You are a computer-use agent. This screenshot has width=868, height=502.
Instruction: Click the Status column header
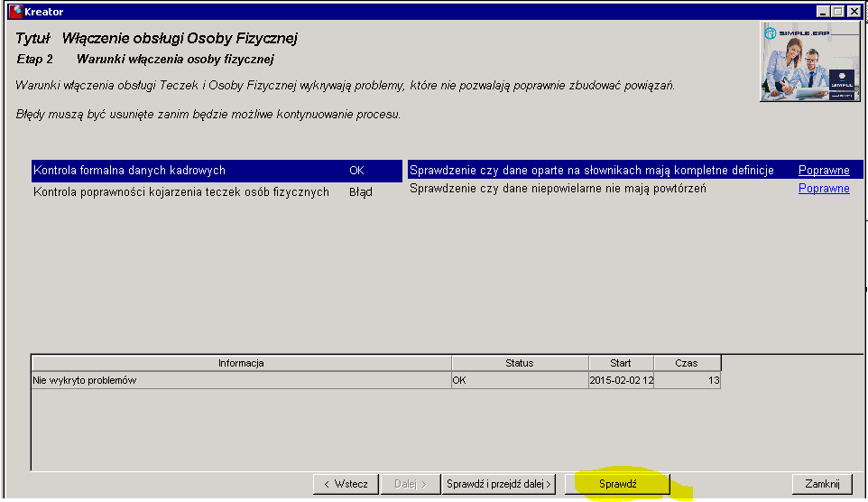click(x=520, y=363)
